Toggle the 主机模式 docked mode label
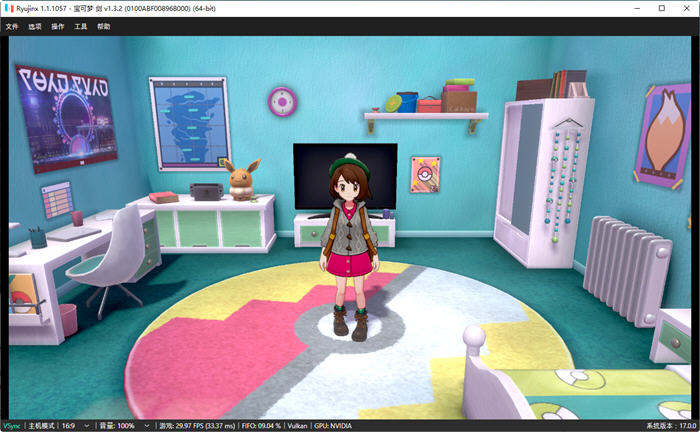The height and width of the screenshot is (432, 700). [x=41, y=426]
